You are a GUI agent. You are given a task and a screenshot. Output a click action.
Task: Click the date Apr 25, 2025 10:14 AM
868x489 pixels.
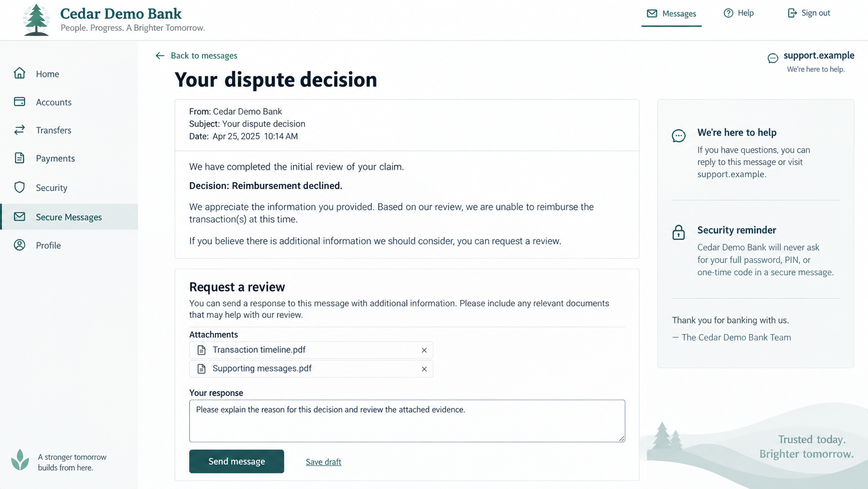point(255,136)
